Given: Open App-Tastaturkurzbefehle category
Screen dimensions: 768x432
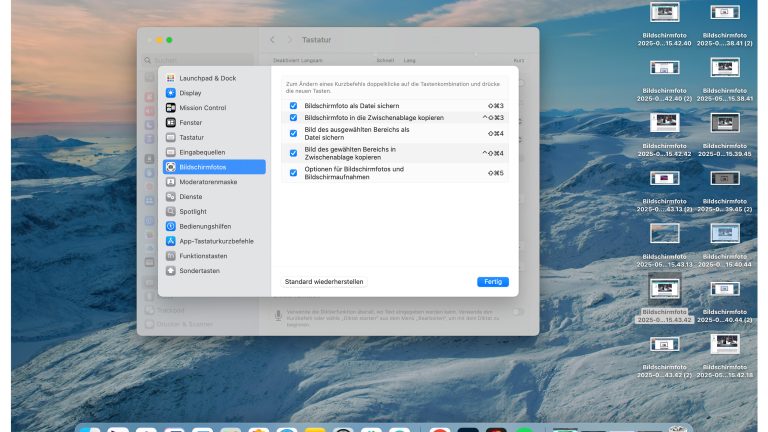Looking at the screenshot, I should pos(216,241).
